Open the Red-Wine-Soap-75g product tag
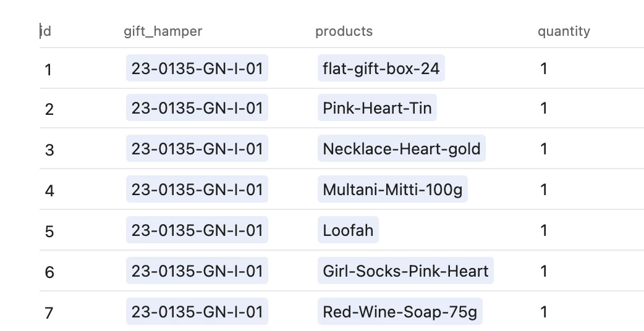The width and height of the screenshot is (644, 331). (x=400, y=311)
